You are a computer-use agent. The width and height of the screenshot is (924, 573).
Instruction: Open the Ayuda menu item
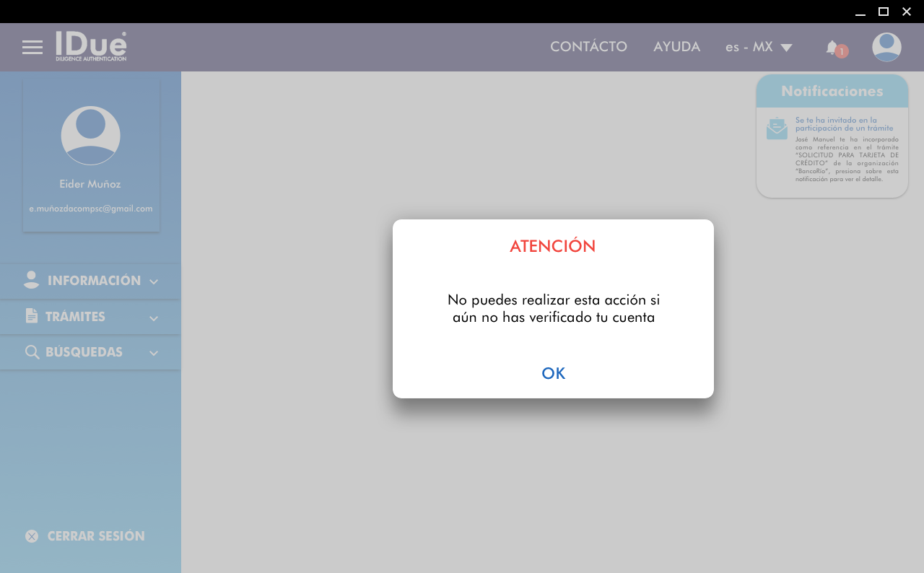coord(676,47)
